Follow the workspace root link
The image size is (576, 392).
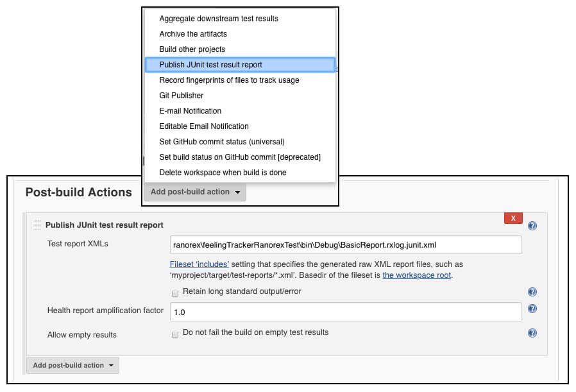416,275
